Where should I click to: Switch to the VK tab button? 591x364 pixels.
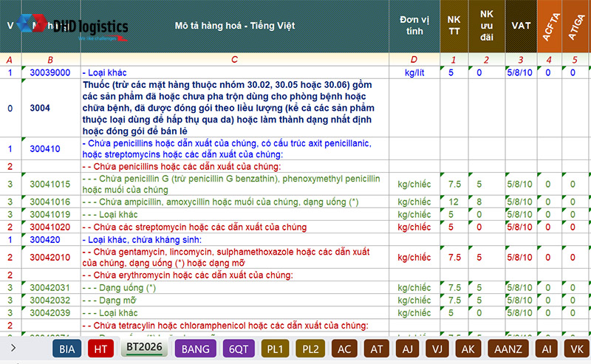[x=577, y=349]
